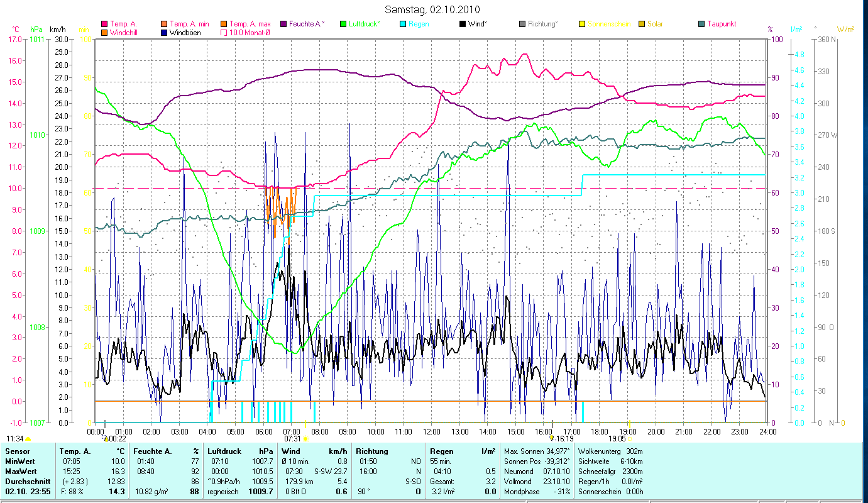Click the 'Richtung*' legend label

(543, 24)
